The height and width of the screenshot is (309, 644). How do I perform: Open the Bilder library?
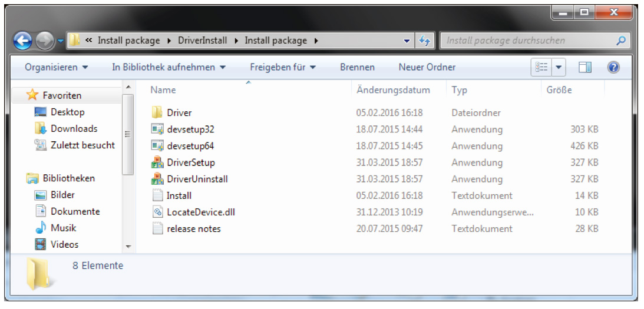tap(62, 195)
